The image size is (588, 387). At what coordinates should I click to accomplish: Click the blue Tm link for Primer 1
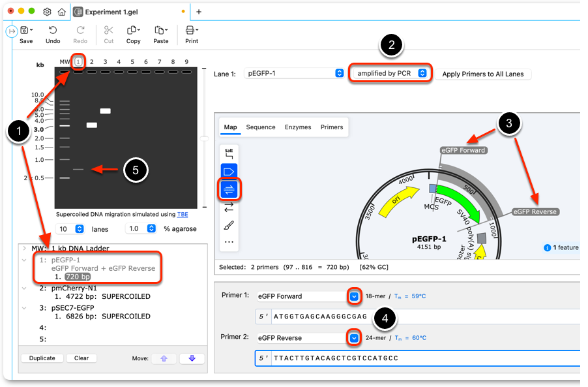[x=410, y=296]
